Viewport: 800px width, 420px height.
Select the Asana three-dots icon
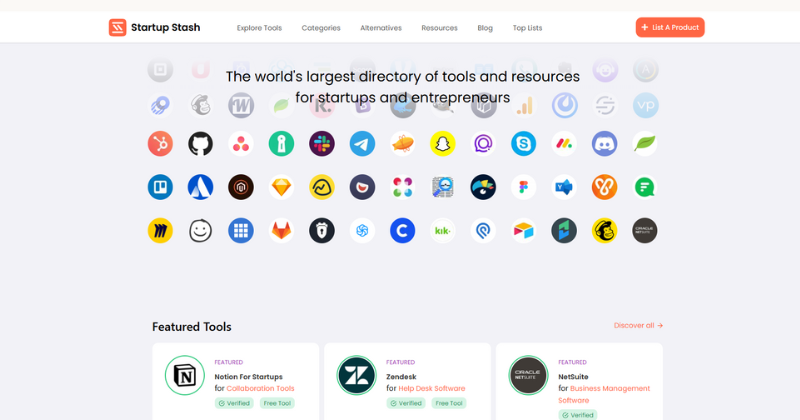[x=241, y=144]
